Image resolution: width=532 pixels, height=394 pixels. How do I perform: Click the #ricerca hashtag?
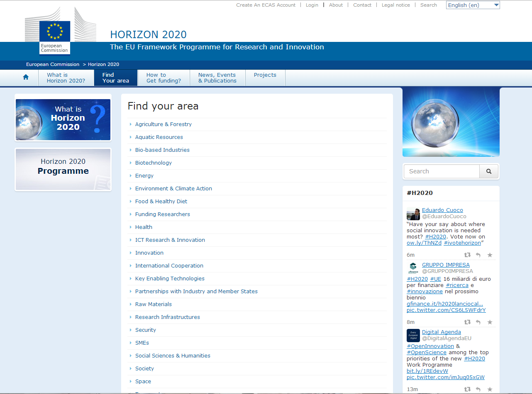[457, 285]
